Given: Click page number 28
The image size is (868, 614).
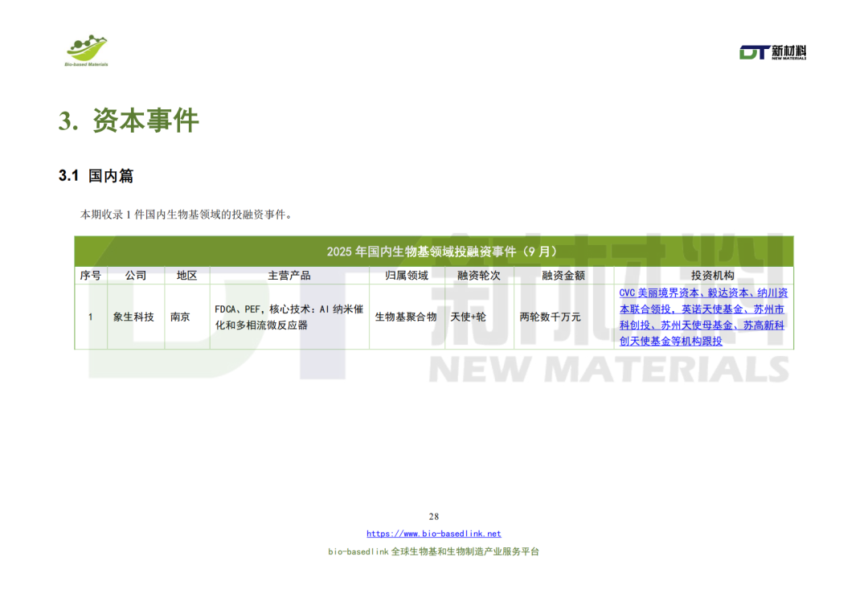Looking at the screenshot, I should [433, 517].
